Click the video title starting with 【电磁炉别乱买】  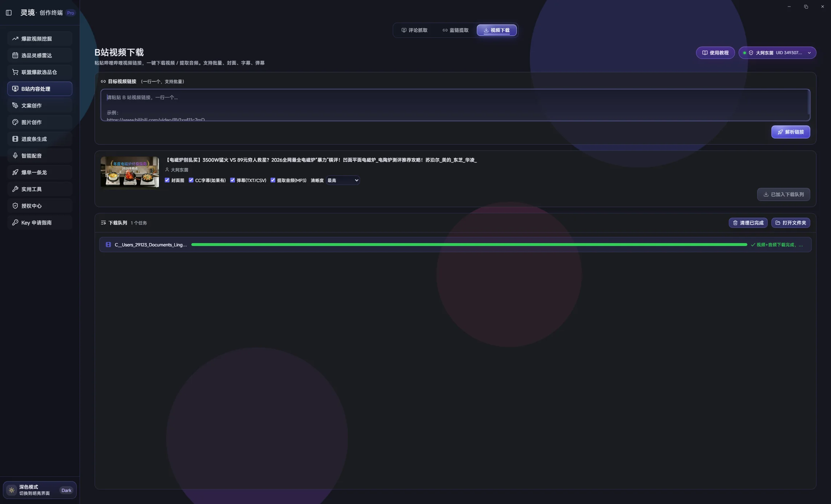pos(321,160)
